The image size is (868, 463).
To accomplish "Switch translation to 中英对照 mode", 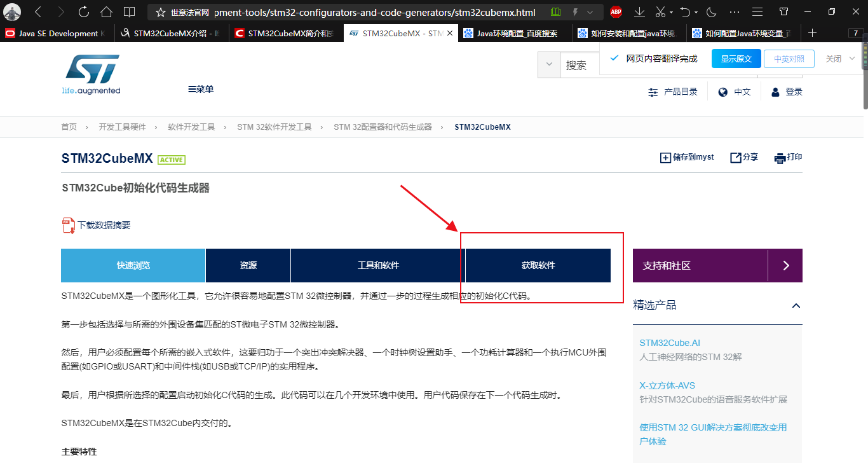I will pyautogui.click(x=789, y=59).
